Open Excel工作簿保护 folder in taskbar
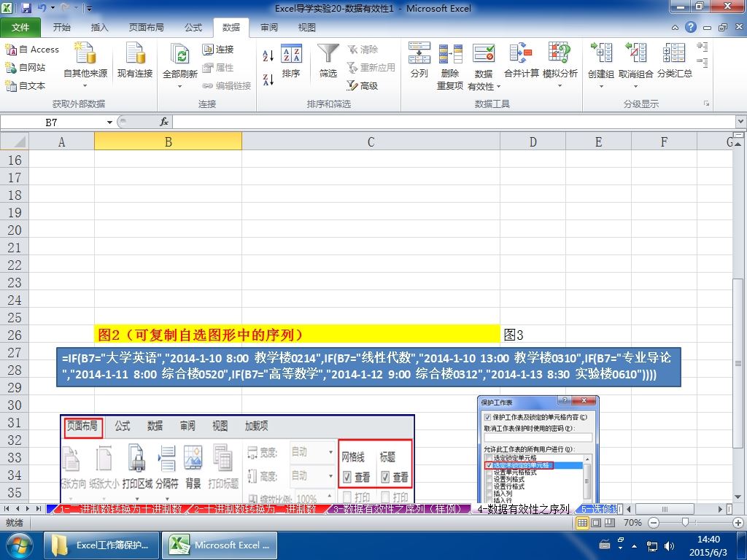Image resolution: width=747 pixels, height=560 pixels. [101, 545]
